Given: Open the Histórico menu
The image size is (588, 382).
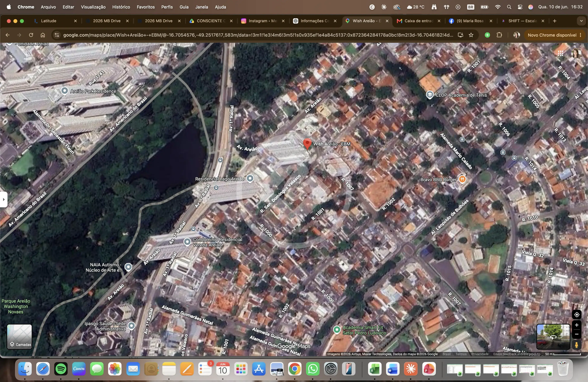Looking at the screenshot, I should (x=121, y=7).
